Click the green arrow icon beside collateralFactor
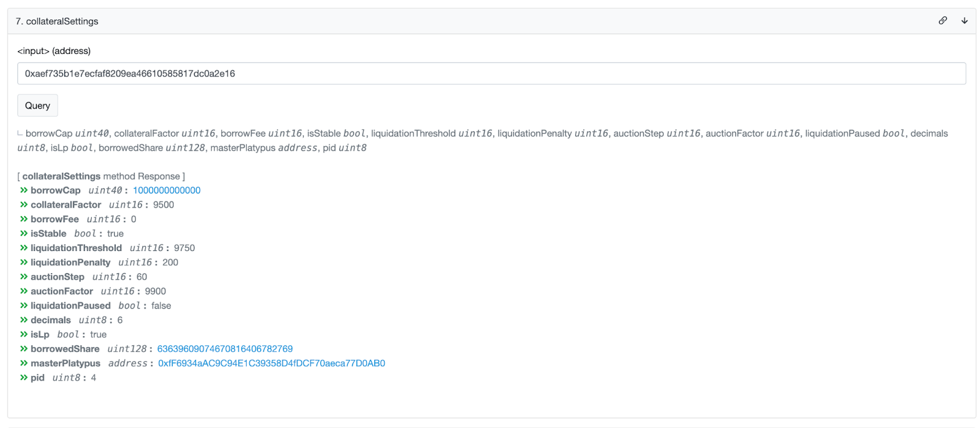 pyautogui.click(x=24, y=205)
